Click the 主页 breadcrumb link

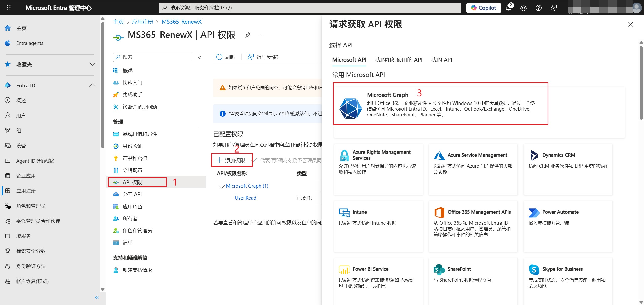coord(118,22)
